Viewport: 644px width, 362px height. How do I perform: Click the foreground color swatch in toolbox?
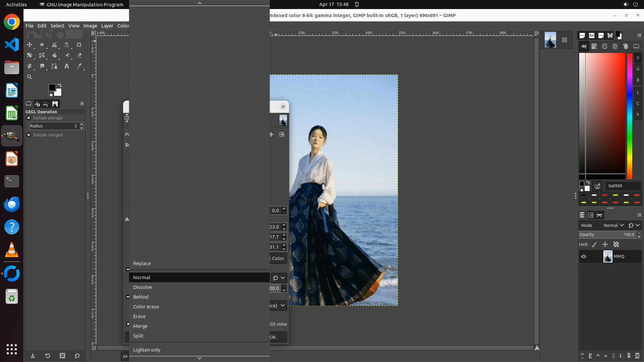pyautogui.click(x=52, y=87)
